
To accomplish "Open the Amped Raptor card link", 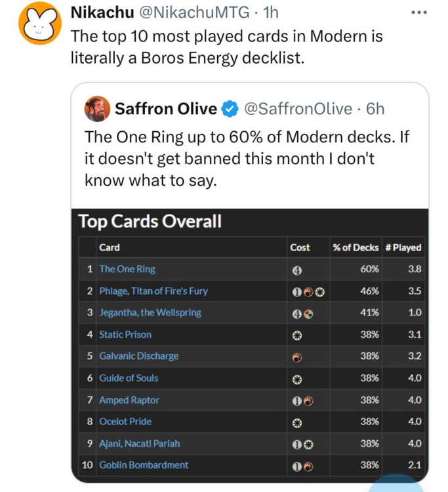I will pyautogui.click(x=129, y=400).
